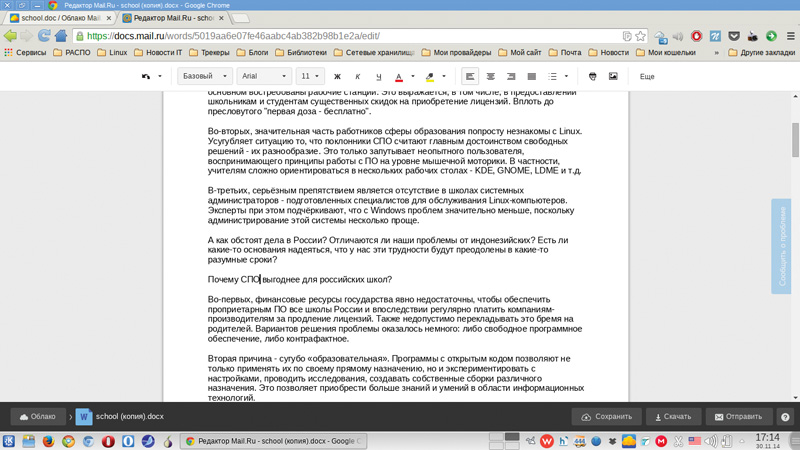Open font color palette dropdown arrow
800x450 pixels.
(413, 77)
